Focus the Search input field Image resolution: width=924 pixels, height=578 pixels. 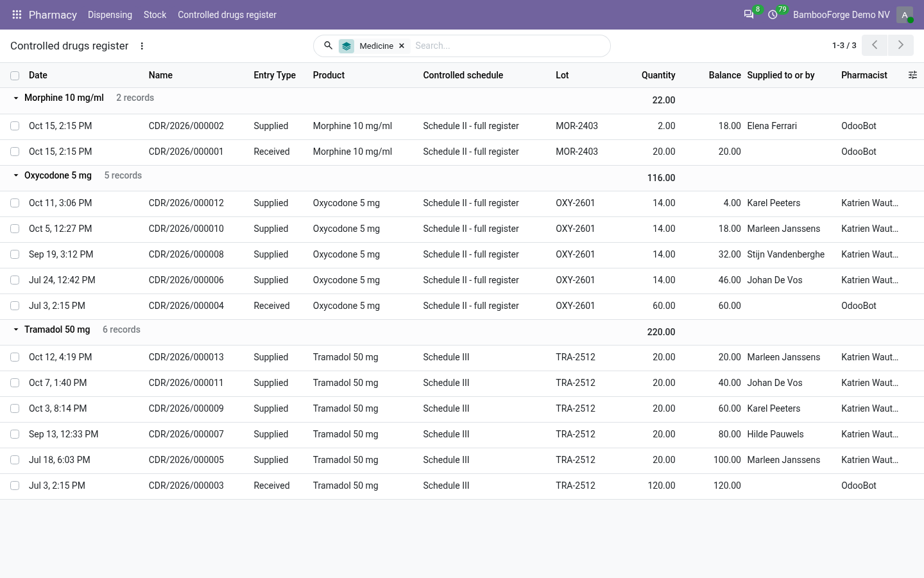pyautogui.click(x=508, y=46)
